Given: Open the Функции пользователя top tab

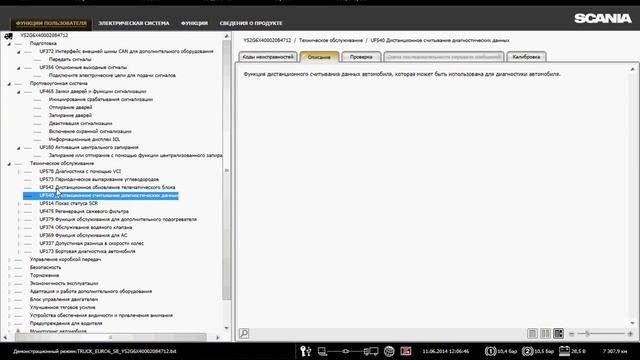Looking at the screenshot, I should 51,23.
